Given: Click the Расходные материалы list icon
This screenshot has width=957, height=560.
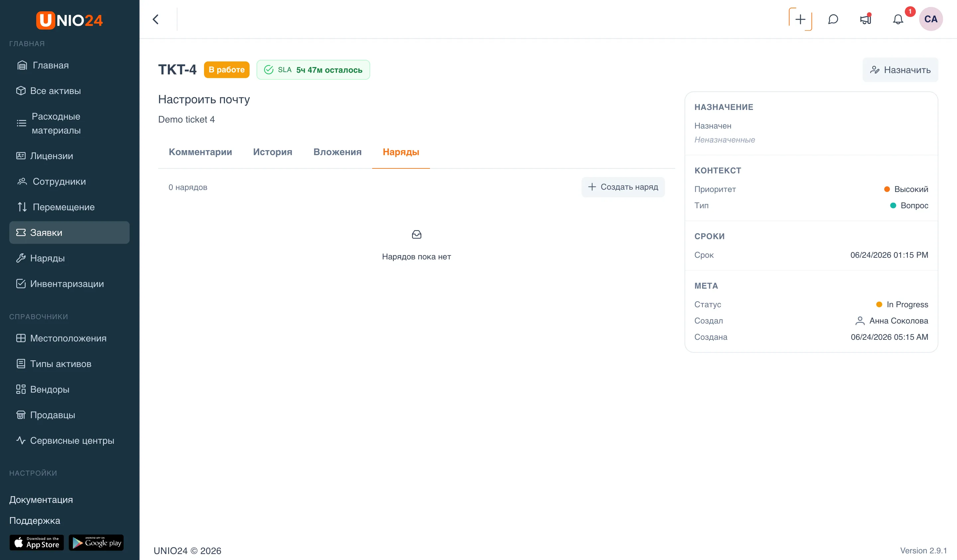Looking at the screenshot, I should pos(22,123).
